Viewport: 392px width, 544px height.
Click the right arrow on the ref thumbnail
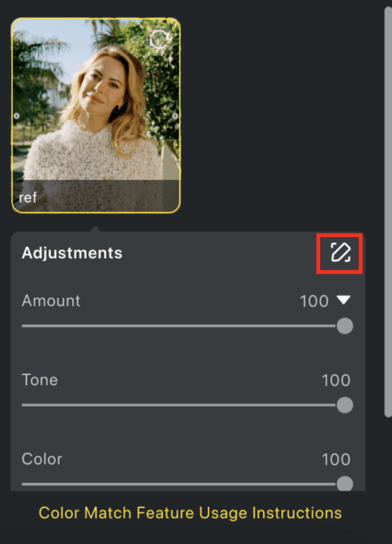point(176,115)
